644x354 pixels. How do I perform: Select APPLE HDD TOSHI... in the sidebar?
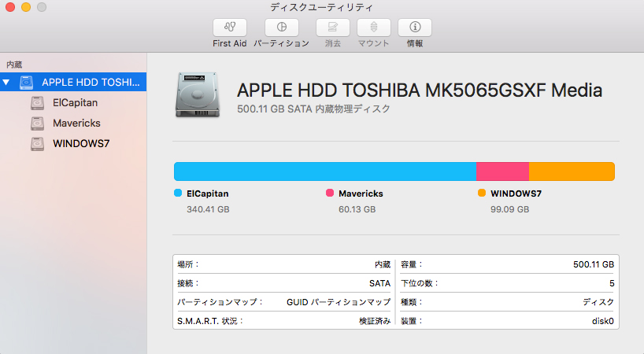(73, 82)
